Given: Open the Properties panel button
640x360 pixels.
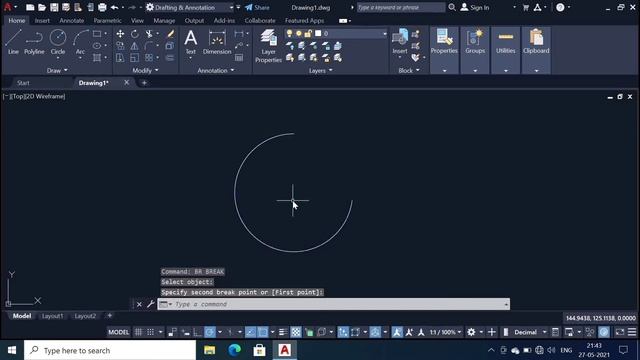Looking at the screenshot, I should click(x=444, y=50).
